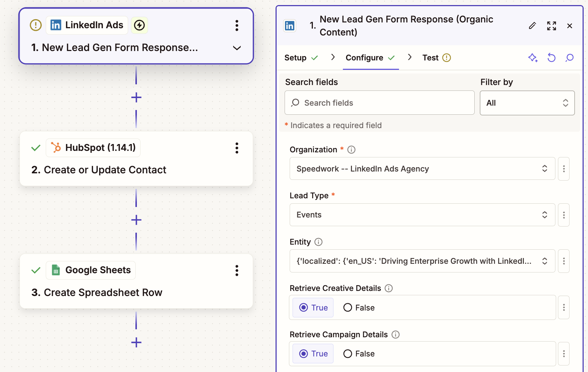Viewport: 588px width, 372px height.
Task: Click the info icon next to Entity
Action: 318,242
